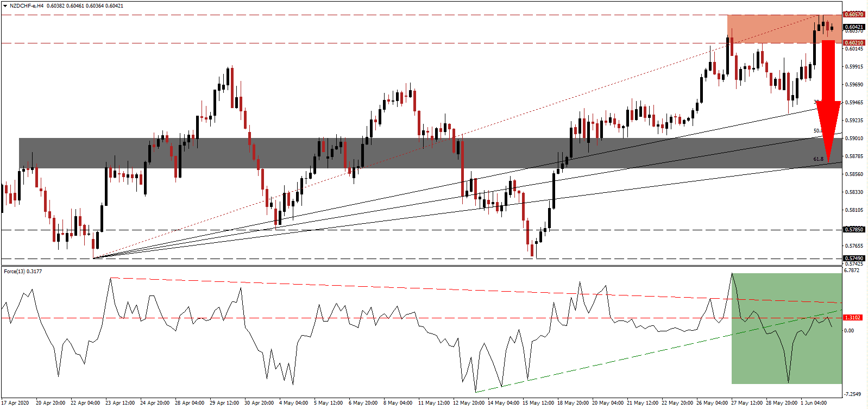Click the 61.8 Fibonacci fan label

pyautogui.click(x=818, y=159)
